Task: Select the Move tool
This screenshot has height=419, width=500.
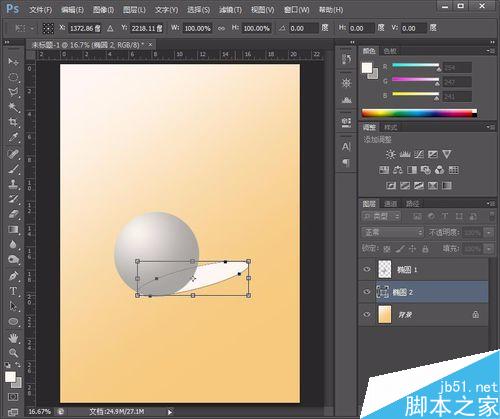Action: [13, 62]
